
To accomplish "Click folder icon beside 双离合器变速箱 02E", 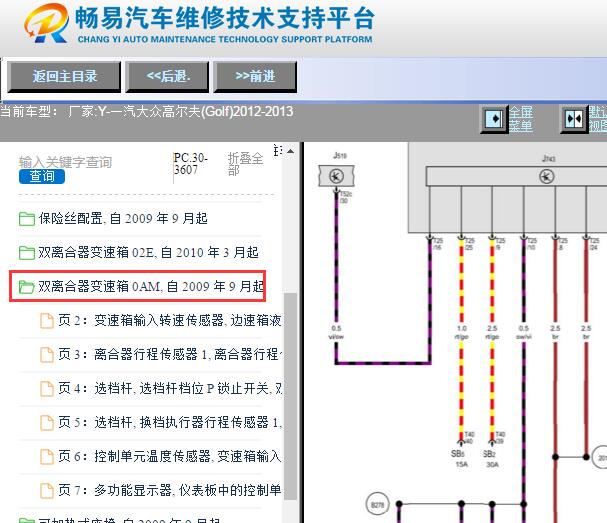I will (x=27, y=253).
